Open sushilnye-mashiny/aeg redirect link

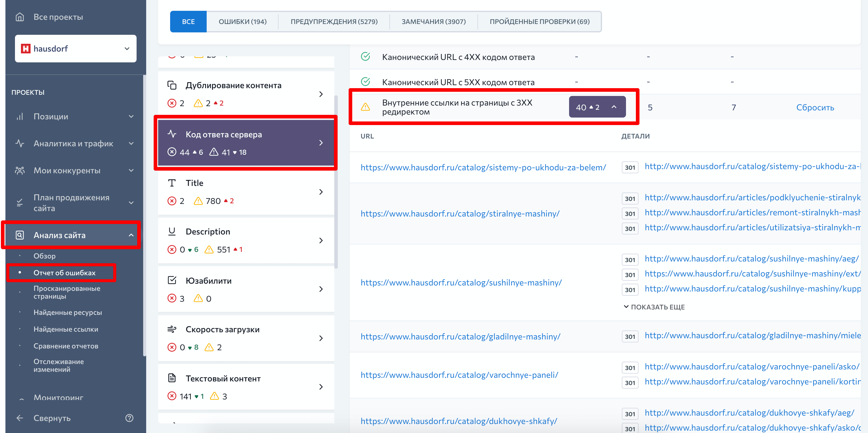[751, 259]
